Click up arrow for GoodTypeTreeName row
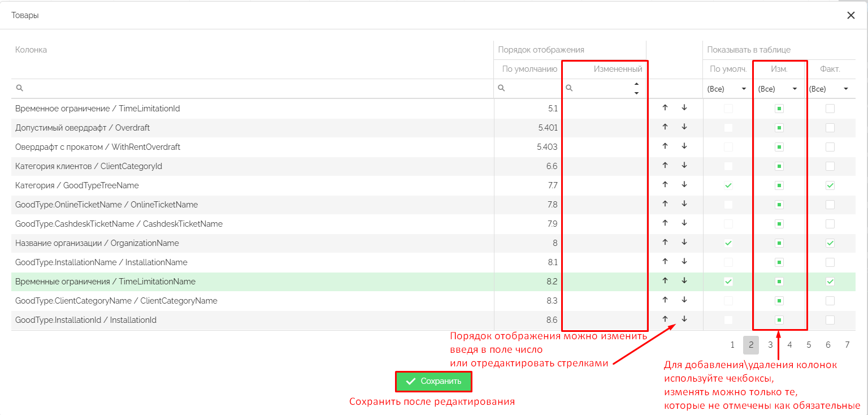This screenshot has height=415, width=868. [665, 185]
